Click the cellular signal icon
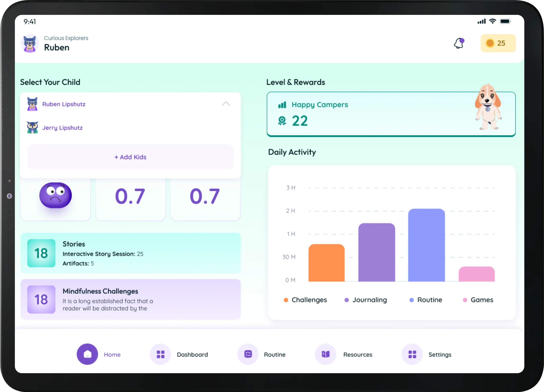This screenshot has height=392, width=544. [x=482, y=21]
